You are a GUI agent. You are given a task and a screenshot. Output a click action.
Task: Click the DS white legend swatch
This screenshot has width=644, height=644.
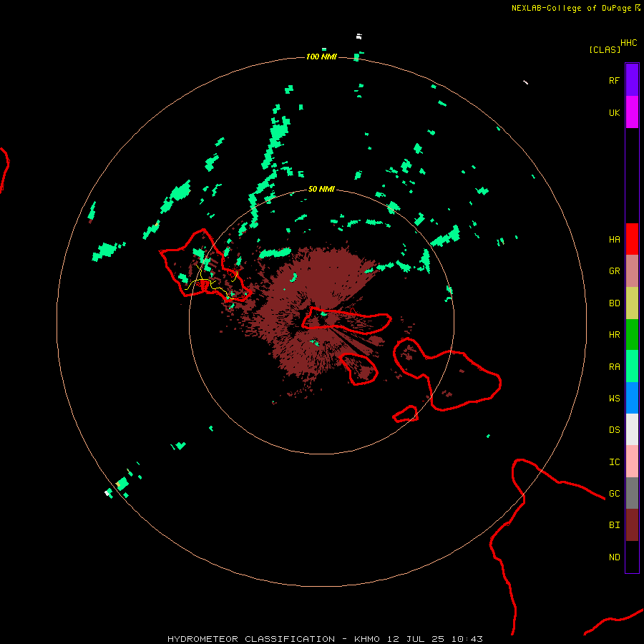click(632, 429)
